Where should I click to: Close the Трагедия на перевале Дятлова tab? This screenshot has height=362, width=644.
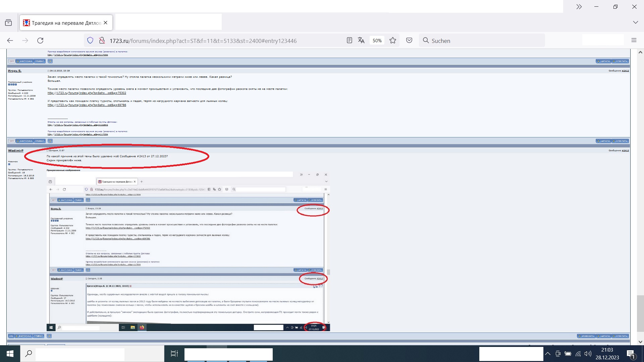[x=106, y=22]
